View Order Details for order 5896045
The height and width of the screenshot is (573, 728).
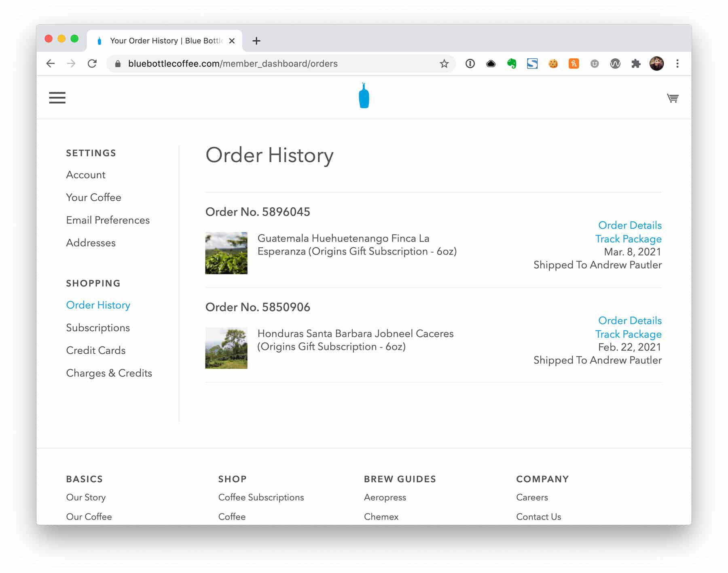(x=630, y=225)
